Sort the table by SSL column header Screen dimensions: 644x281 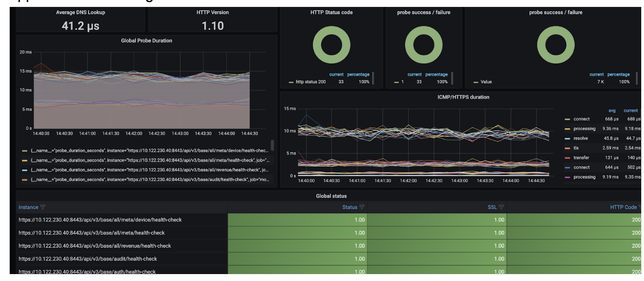click(492, 207)
